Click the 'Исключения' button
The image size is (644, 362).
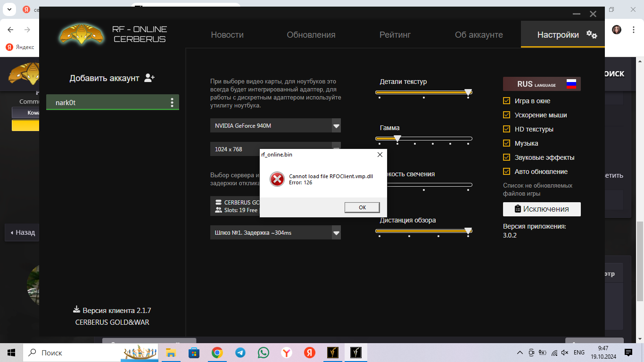542,209
